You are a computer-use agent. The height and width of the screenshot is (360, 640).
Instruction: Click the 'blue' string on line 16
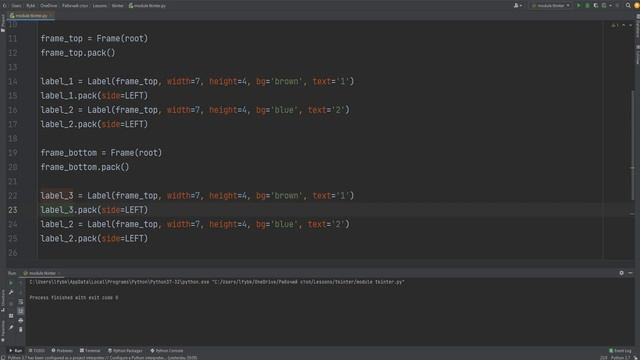coord(284,110)
